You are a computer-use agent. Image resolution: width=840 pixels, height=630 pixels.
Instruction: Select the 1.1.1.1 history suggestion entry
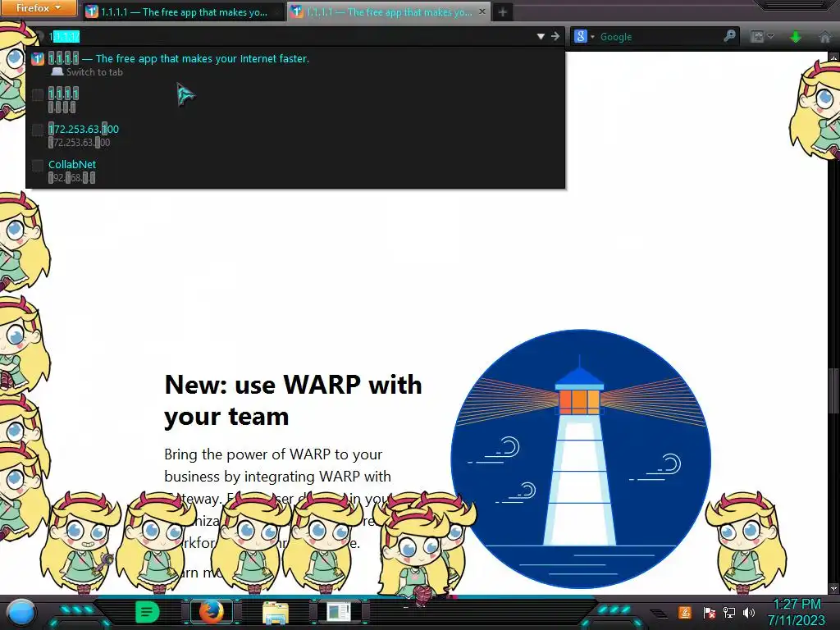pos(295,99)
